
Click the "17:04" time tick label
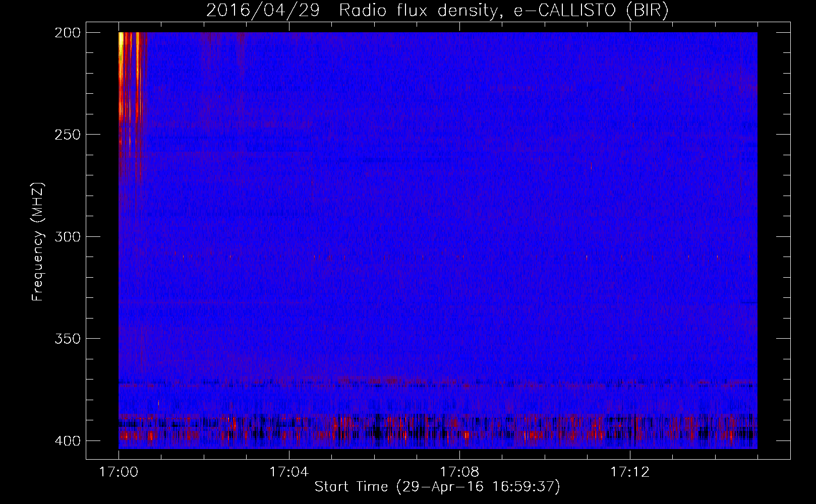289,472
